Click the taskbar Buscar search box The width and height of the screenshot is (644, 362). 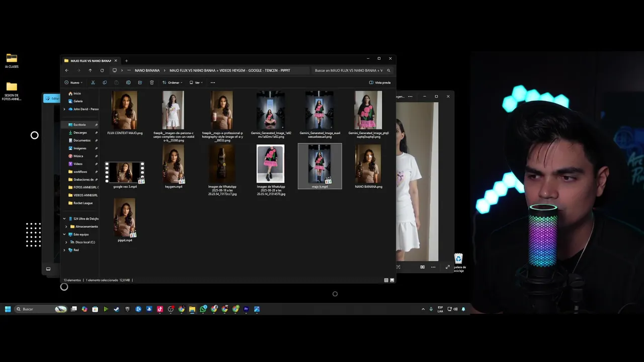tap(41, 309)
